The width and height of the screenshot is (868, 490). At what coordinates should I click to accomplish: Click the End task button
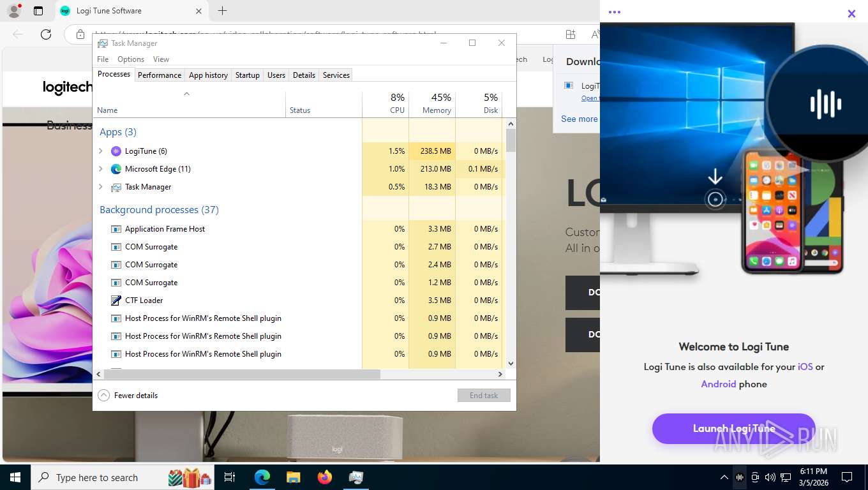(x=484, y=396)
